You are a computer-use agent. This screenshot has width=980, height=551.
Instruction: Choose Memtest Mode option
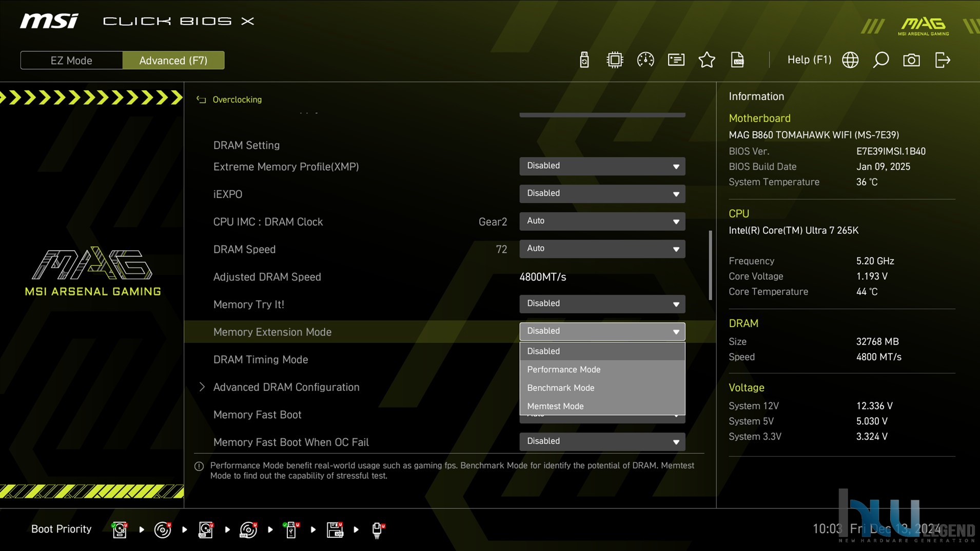pos(602,406)
